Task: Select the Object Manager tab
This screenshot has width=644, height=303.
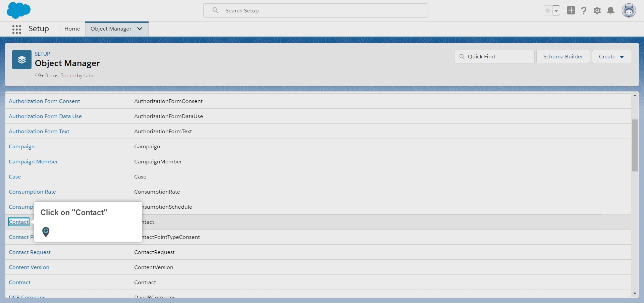Action: pyautogui.click(x=111, y=29)
